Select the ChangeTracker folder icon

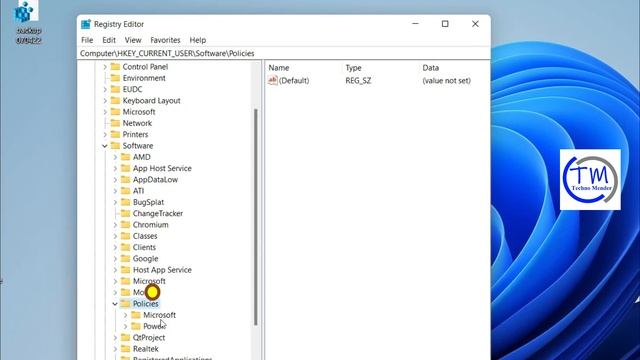tap(126, 213)
